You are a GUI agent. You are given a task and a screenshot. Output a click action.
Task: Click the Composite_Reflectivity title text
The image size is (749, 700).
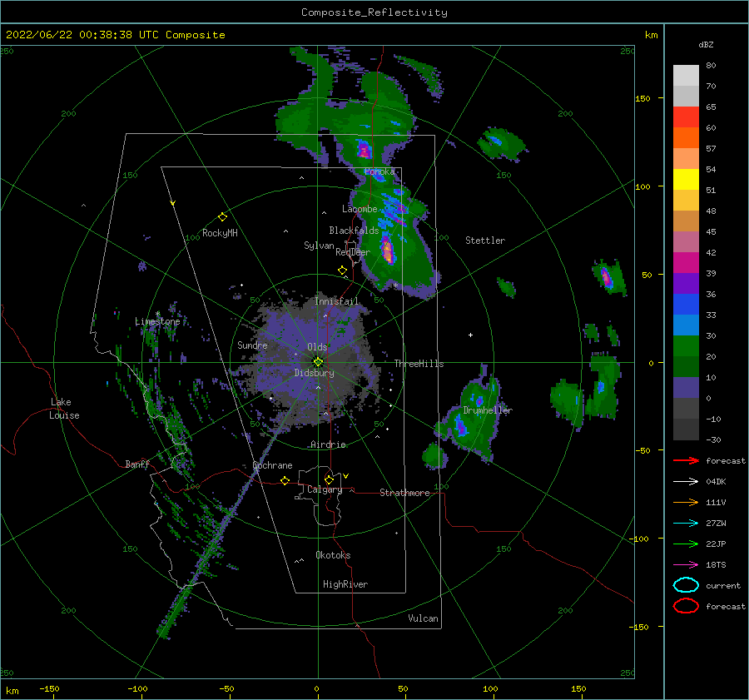[x=374, y=12]
